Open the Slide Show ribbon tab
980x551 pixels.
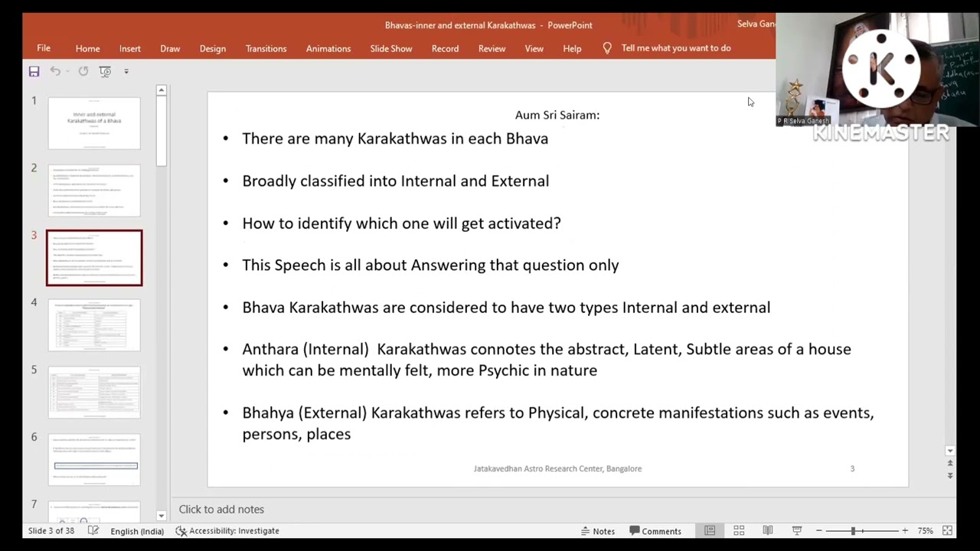[x=390, y=48]
